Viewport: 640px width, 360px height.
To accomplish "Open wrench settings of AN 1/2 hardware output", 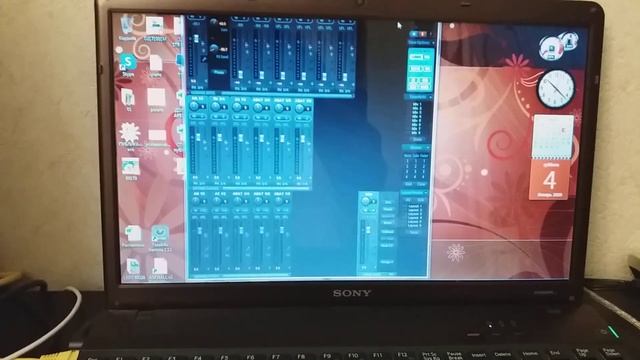I will point(207,249).
